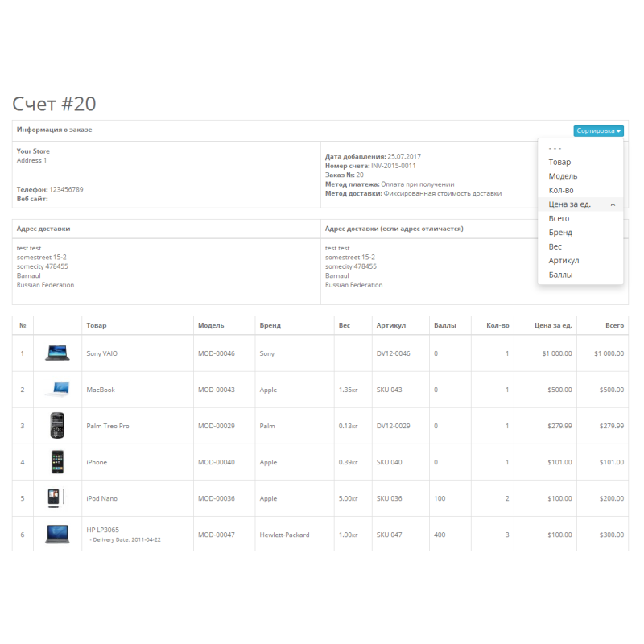This screenshot has height=644, width=644.
Task: Select "Всего" as the sort field
Action: (x=559, y=218)
